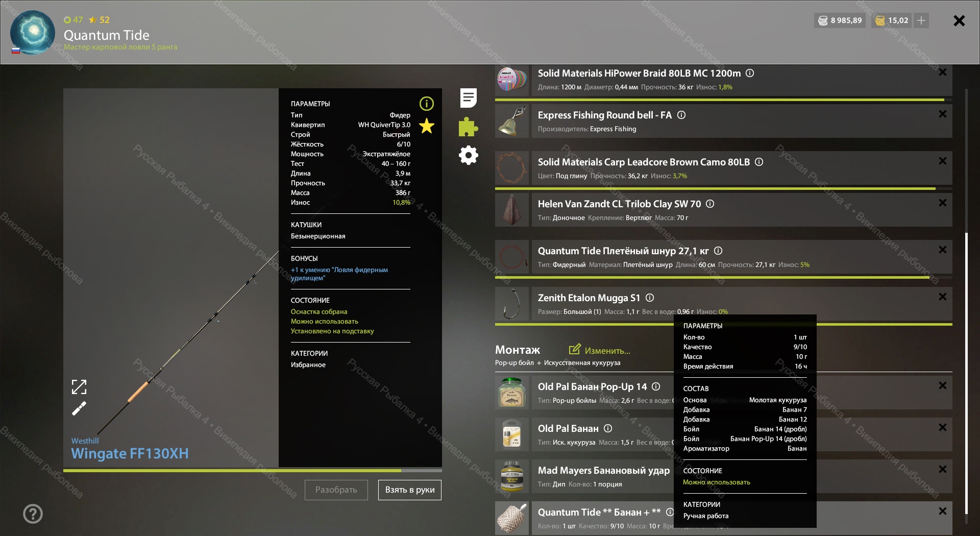The width and height of the screenshot is (980, 536).
Task: Click the rod wear value 10,8%
Action: click(401, 203)
